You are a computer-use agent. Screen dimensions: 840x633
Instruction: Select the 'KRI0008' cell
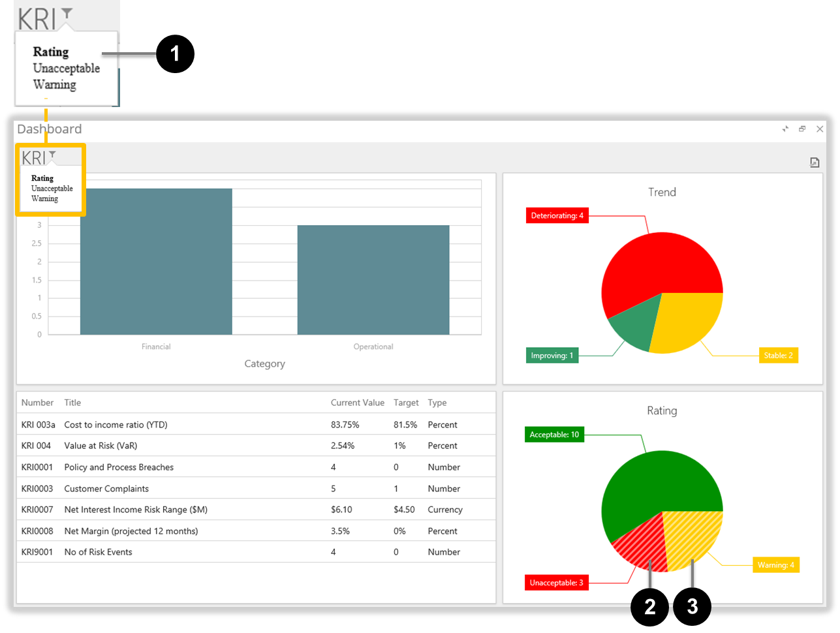point(37,531)
